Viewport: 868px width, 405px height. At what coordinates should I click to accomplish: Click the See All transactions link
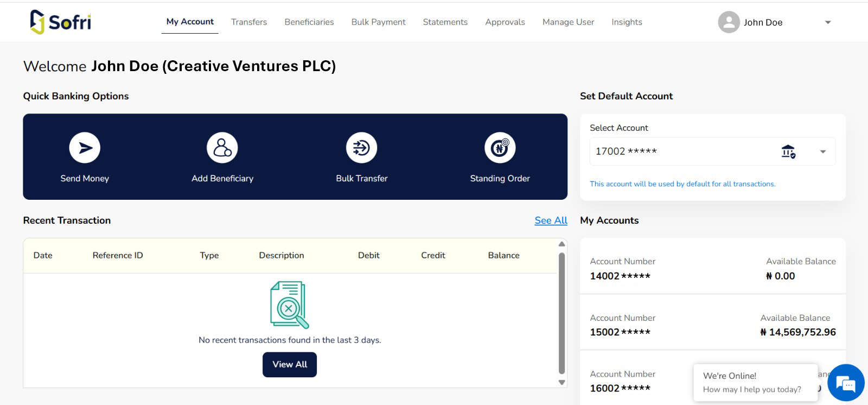[551, 220]
